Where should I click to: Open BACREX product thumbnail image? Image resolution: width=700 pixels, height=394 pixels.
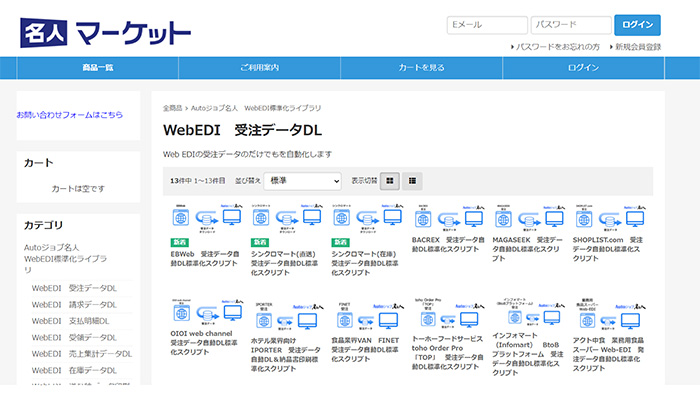pos(448,218)
